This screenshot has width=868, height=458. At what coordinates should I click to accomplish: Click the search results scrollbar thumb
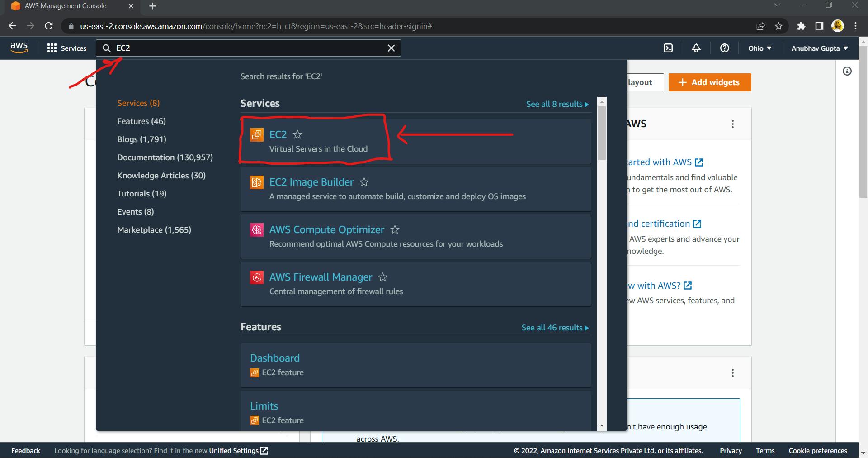click(601, 133)
